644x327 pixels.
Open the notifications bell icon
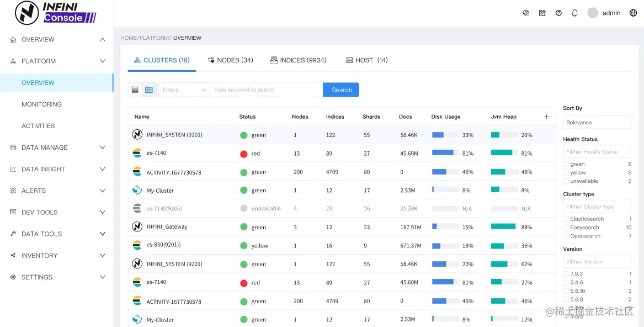click(575, 13)
